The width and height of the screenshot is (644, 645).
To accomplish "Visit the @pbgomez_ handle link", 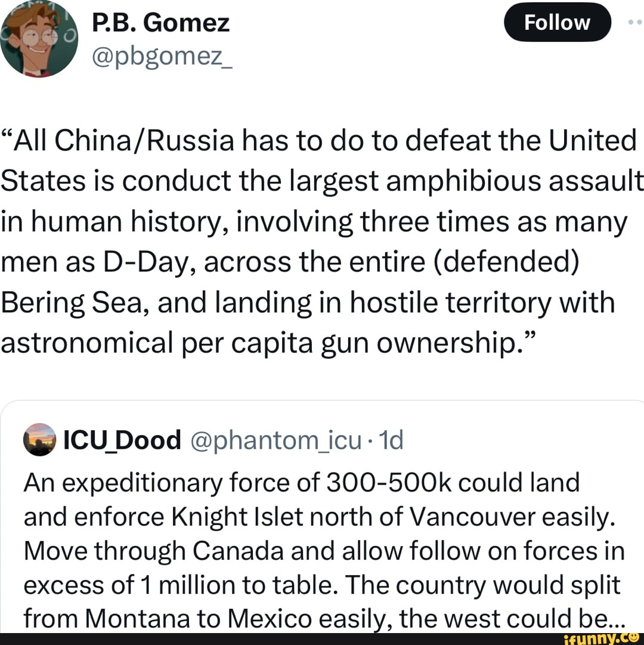I will coord(162,57).
